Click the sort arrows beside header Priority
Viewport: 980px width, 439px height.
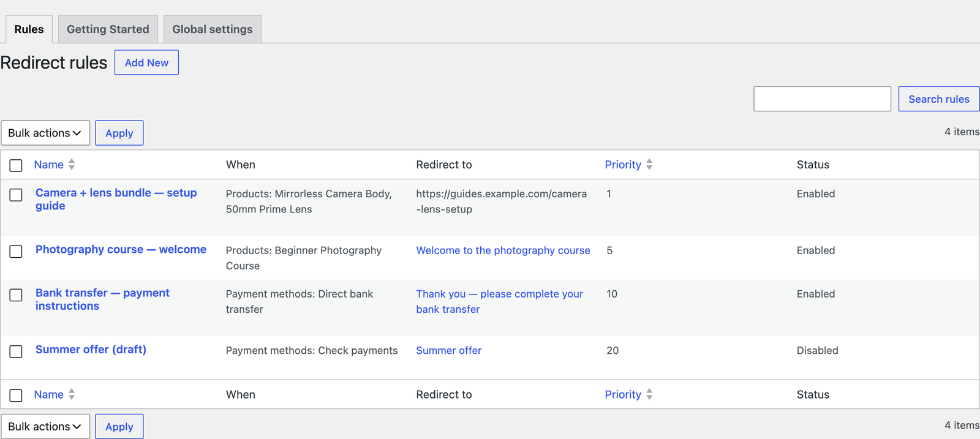click(x=649, y=164)
